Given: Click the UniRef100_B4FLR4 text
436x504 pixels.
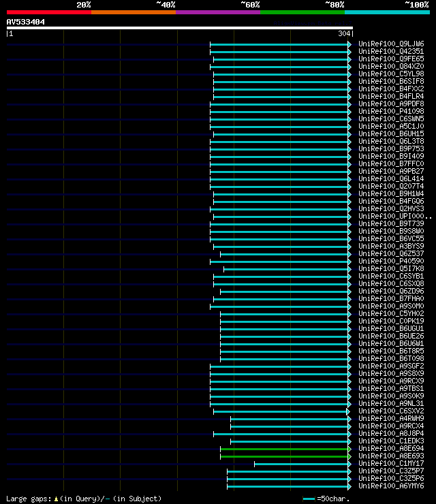Looking at the screenshot, I should click(391, 96).
